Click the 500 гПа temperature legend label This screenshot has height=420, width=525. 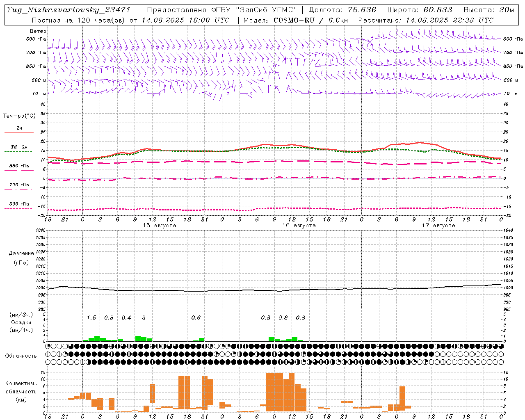pos(19,204)
